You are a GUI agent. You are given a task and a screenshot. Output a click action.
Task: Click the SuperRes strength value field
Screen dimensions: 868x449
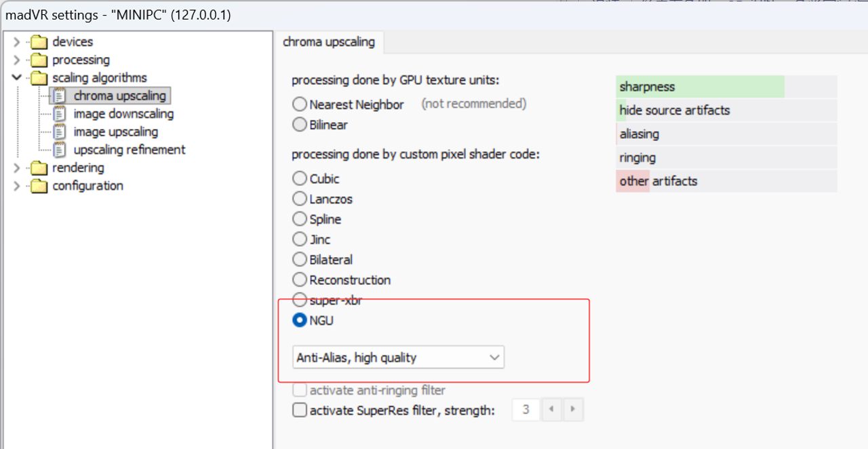coord(526,410)
